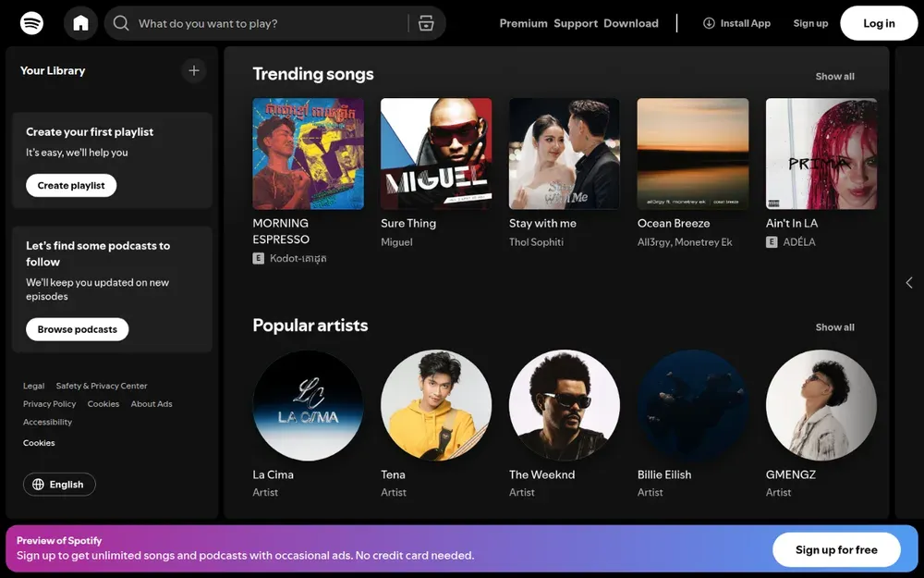Open the Download menu item
Viewport: 924px width, 578px height.
[x=630, y=24]
